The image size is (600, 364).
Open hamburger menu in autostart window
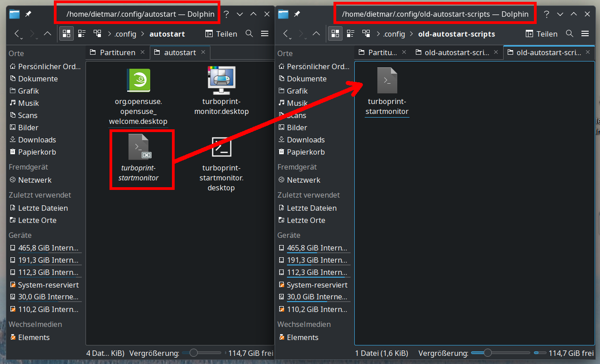point(265,33)
